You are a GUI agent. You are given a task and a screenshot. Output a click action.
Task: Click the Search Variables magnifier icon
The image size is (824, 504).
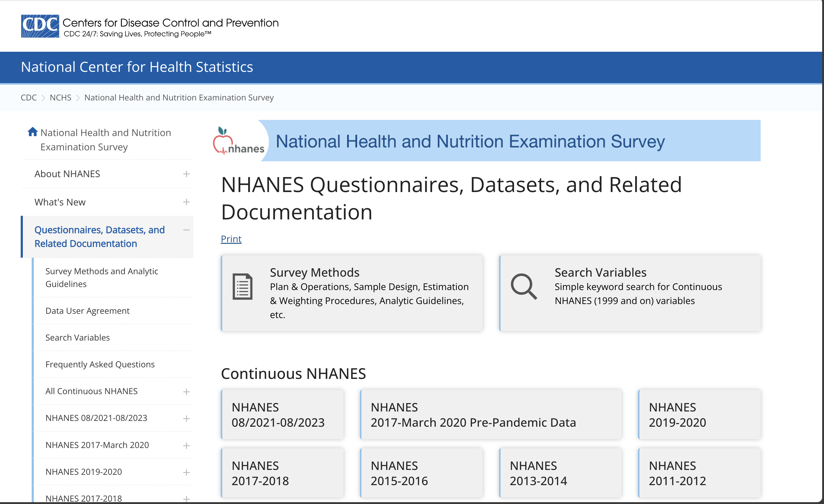(x=524, y=286)
